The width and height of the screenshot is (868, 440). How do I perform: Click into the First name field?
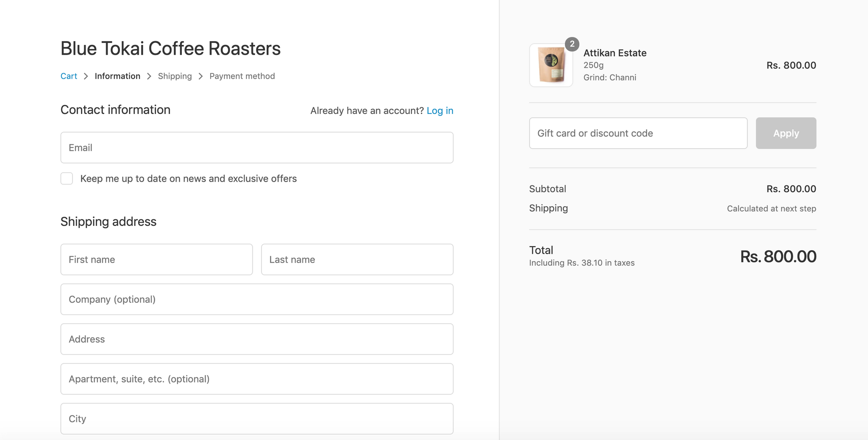tap(156, 259)
